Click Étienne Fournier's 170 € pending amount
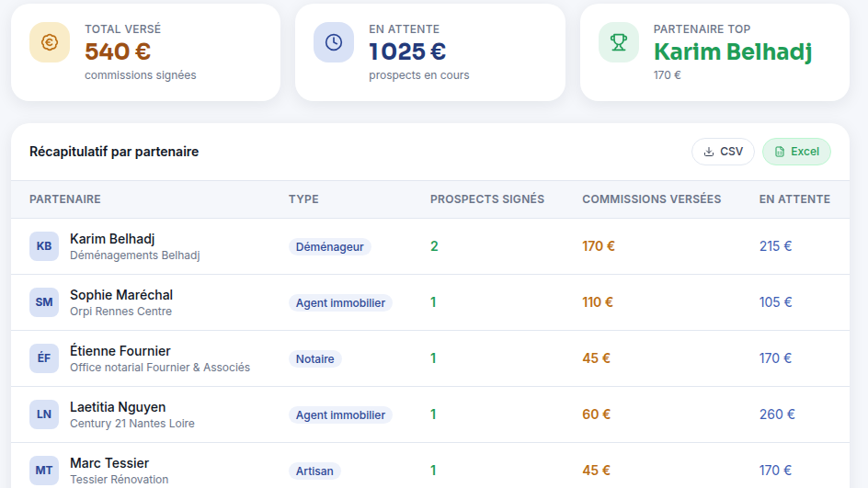This screenshot has height=488, width=868. (775, 358)
